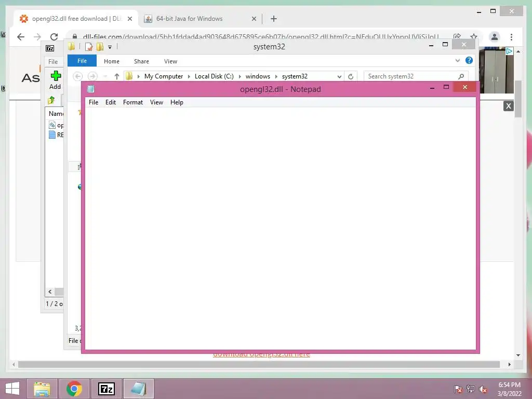Click the muted volume tray icon
Viewport: 532px width, 399px height.
(483, 390)
